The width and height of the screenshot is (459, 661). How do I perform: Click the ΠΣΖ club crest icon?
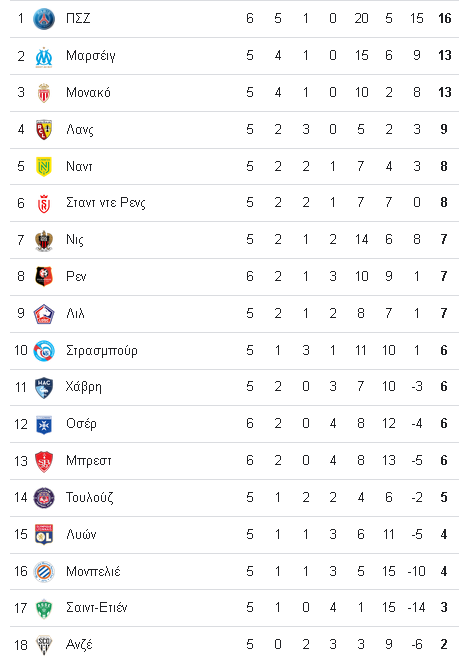(x=44, y=19)
